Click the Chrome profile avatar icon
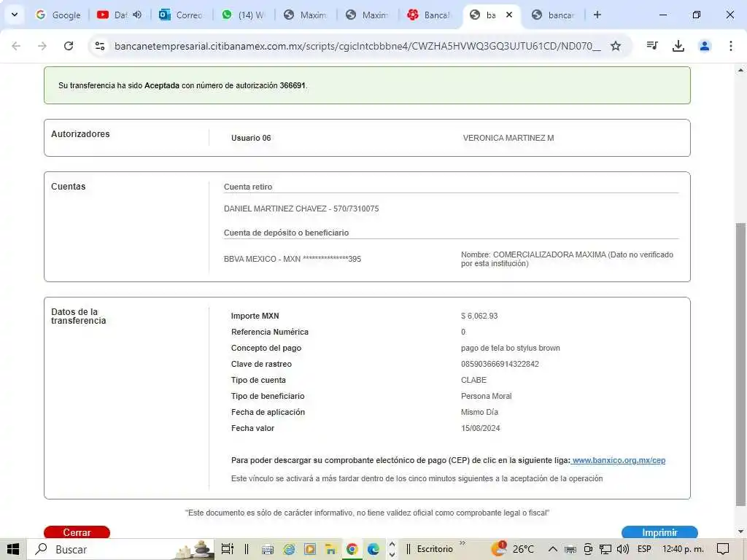Image resolution: width=747 pixels, height=560 pixels. click(705, 46)
